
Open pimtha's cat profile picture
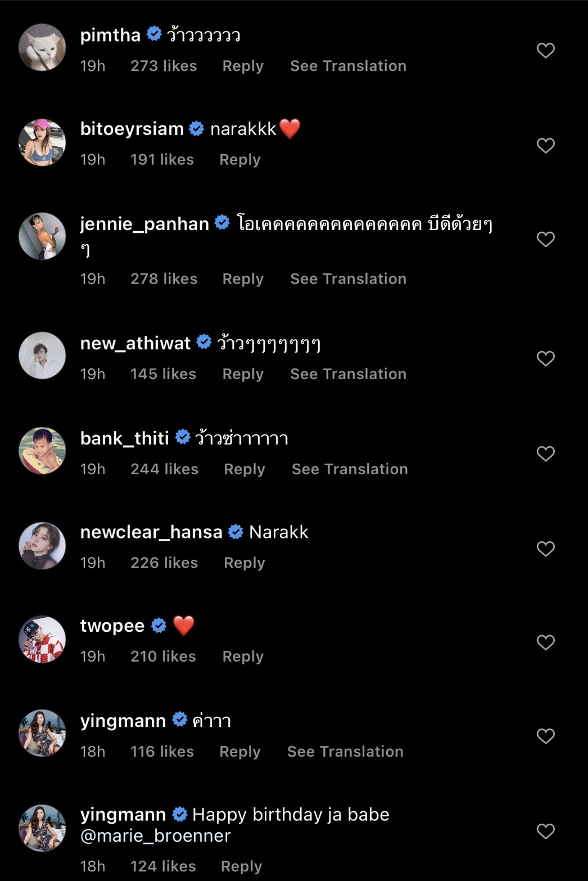[42, 47]
